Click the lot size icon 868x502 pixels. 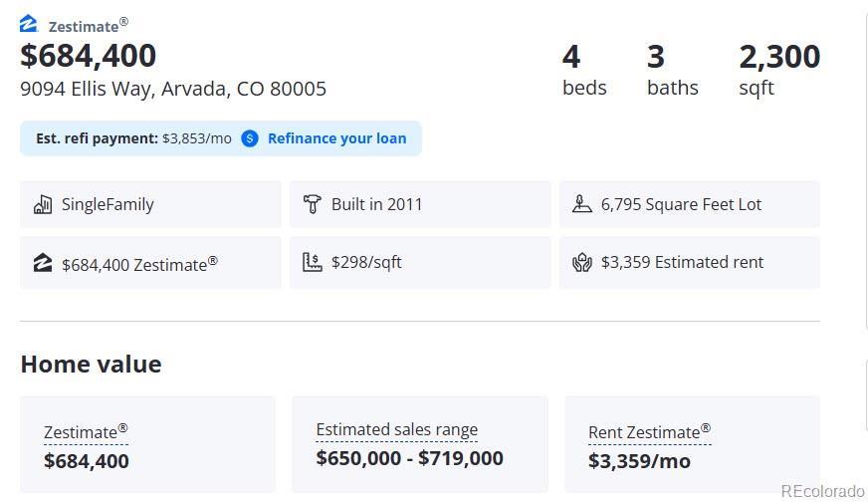582,204
